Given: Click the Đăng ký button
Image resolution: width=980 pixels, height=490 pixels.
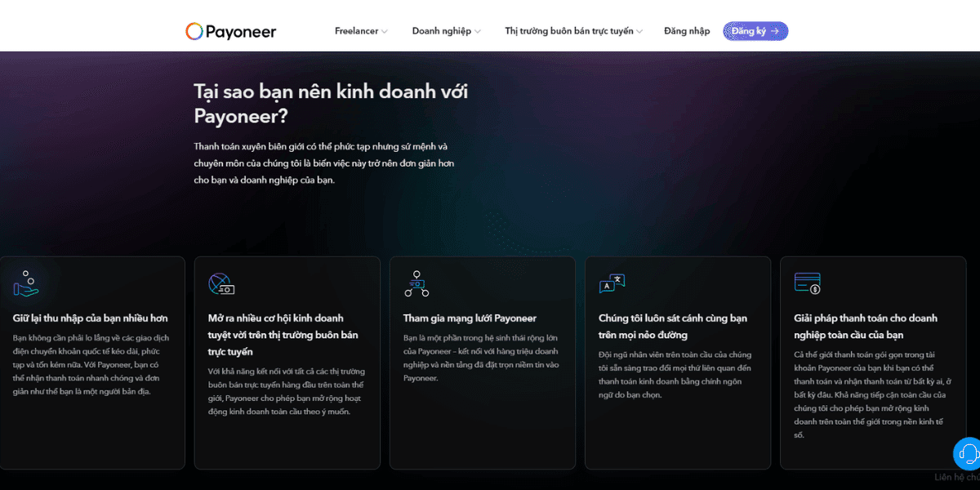Looking at the screenshot, I should coord(755,31).
